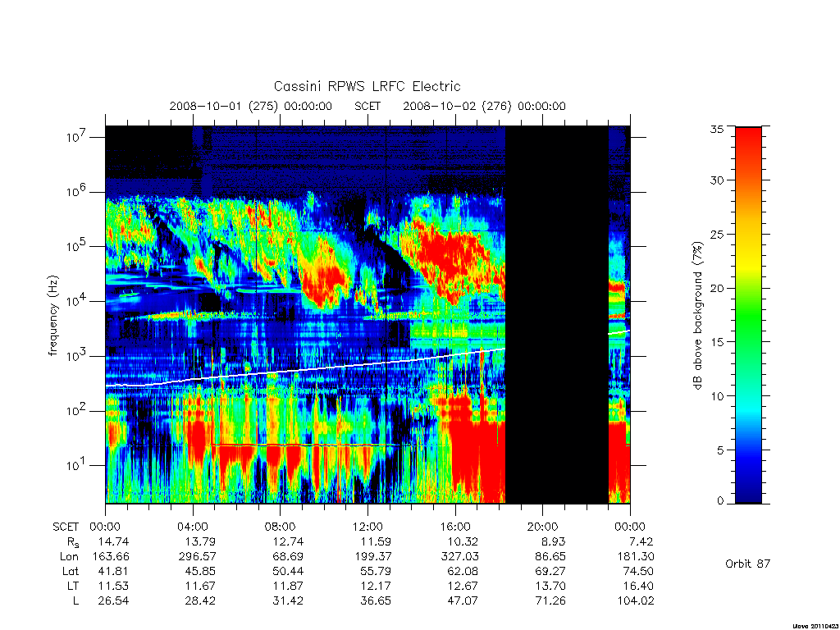
Task: Click the Lat value 55.79
Action: point(376,571)
